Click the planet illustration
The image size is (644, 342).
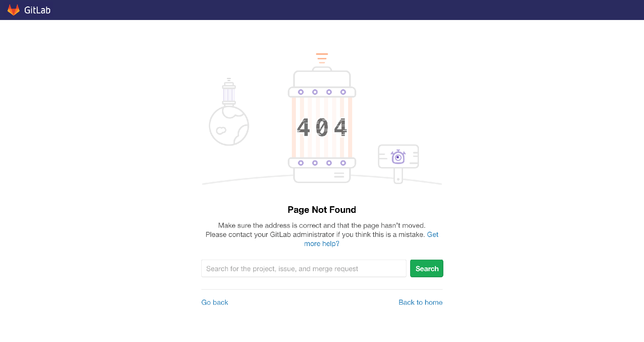pyautogui.click(x=229, y=126)
